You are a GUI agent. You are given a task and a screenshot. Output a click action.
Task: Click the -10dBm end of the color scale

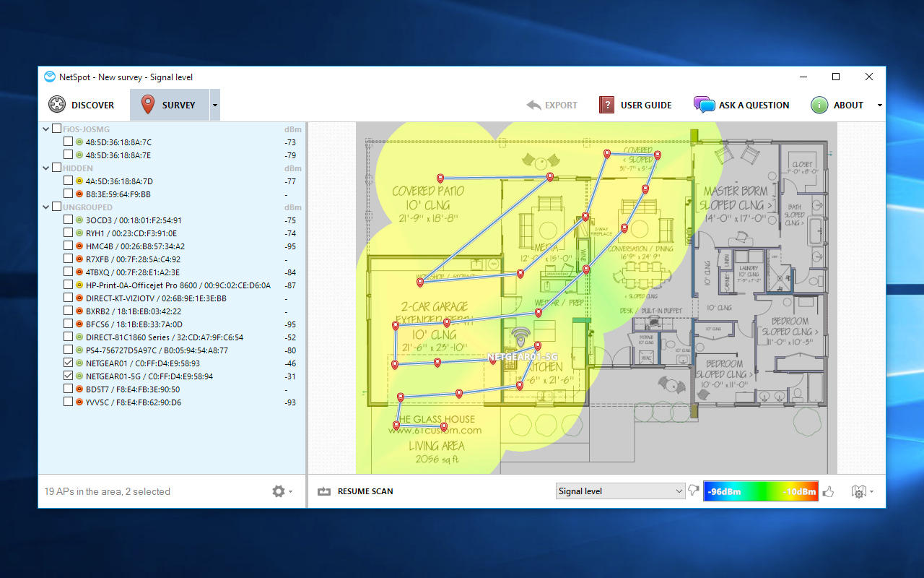click(x=798, y=492)
